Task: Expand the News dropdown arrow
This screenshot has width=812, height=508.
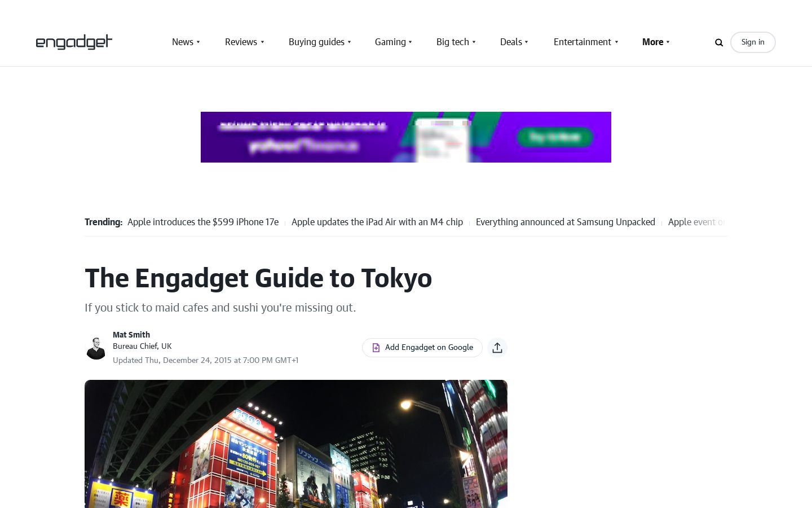Action: click(198, 42)
